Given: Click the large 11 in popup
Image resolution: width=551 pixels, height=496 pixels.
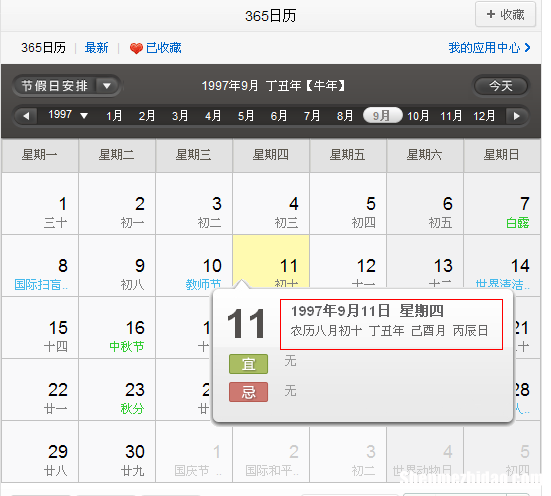Looking at the screenshot, I should (x=246, y=323).
